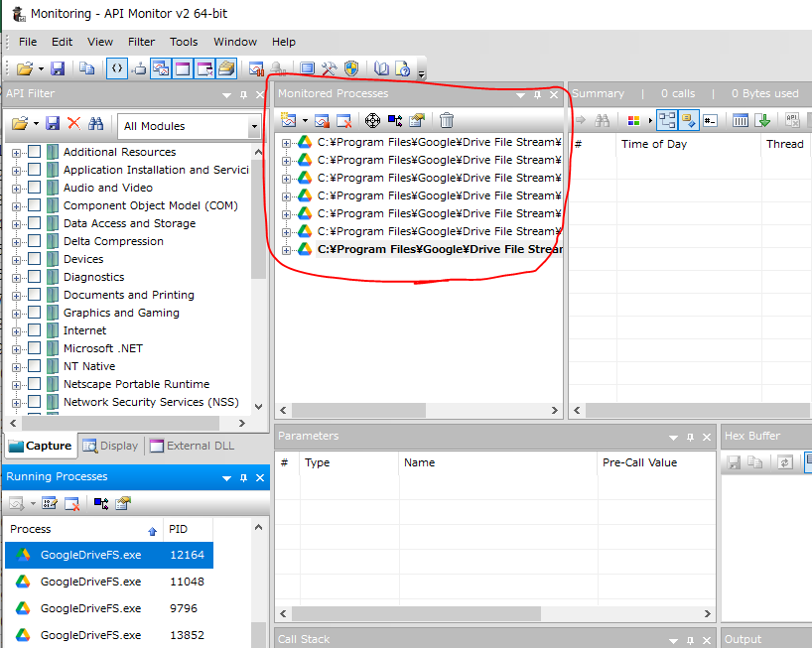
Task: Check the Component Object Model (COM) checkbox
Action: click(34, 205)
